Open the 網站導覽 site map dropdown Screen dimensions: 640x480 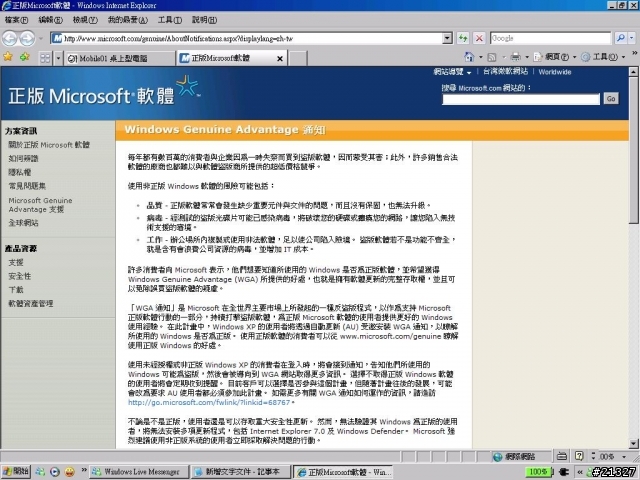coord(452,72)
